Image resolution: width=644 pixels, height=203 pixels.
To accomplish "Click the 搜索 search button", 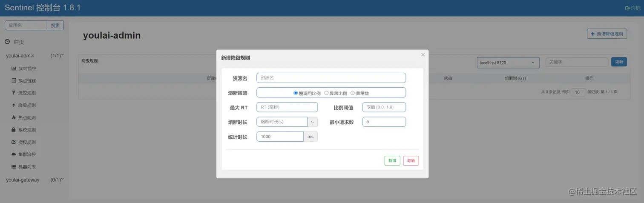I will (55, 26).
